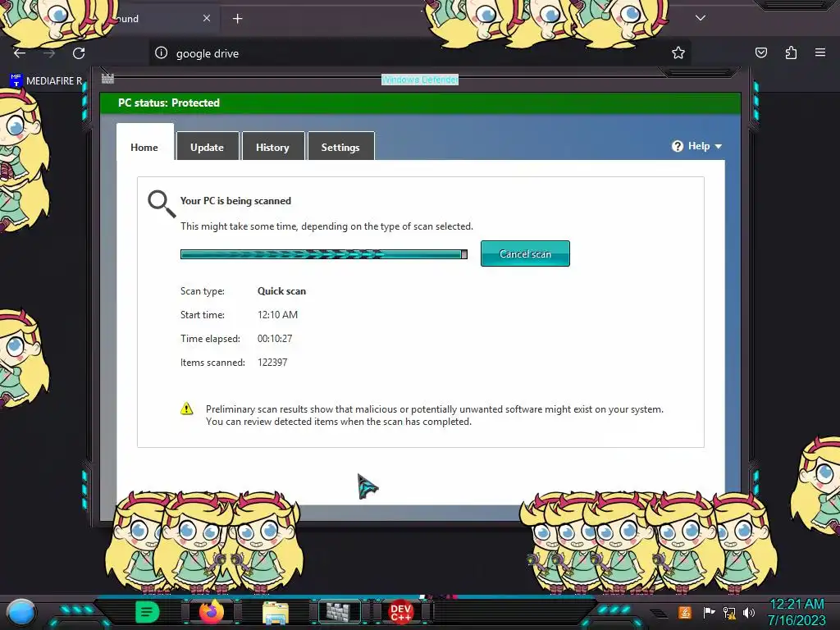
Task: Open the browser extensions icon
Action: pos(791,52)
